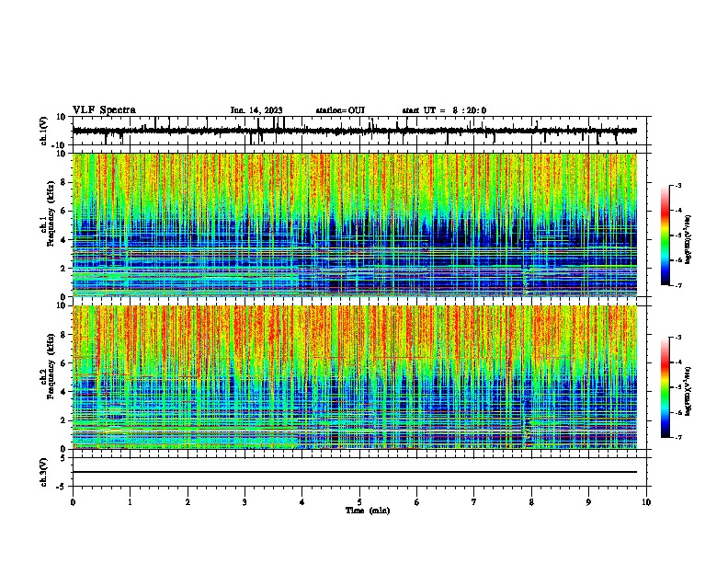Click the "5" tick on the ch.3(V) axis
This screenshot has height=563, width=728.
tap(63, 458)
